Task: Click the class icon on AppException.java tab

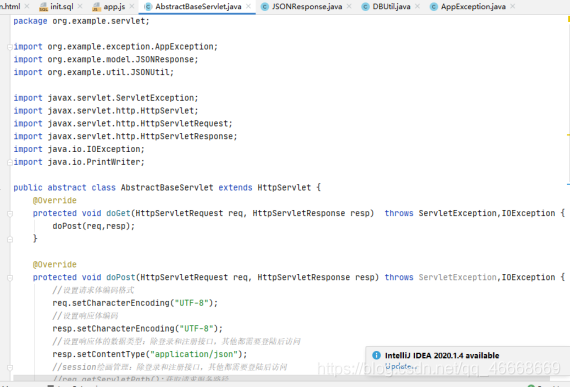Action: point(434,7)
